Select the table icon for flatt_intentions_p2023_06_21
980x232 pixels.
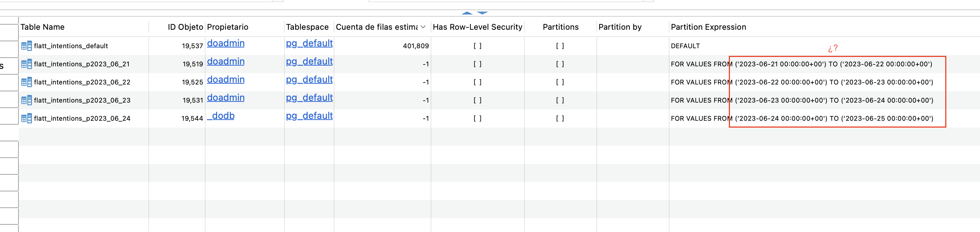[x=26, y=64]
